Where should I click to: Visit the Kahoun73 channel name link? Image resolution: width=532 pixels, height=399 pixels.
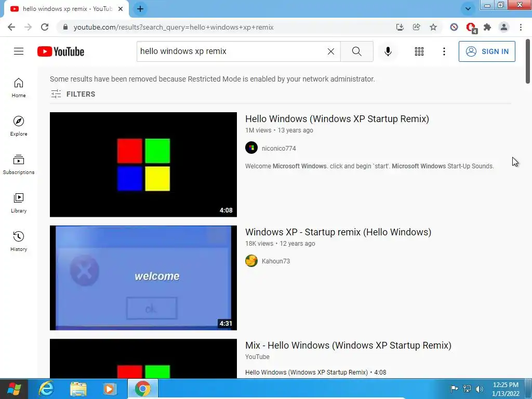276,261
